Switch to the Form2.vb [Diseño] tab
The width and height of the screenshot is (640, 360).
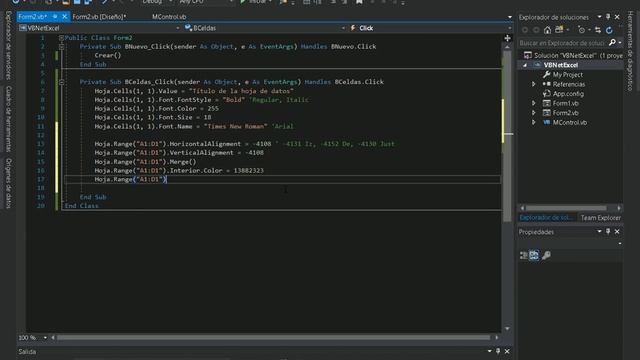pos(99,17)
